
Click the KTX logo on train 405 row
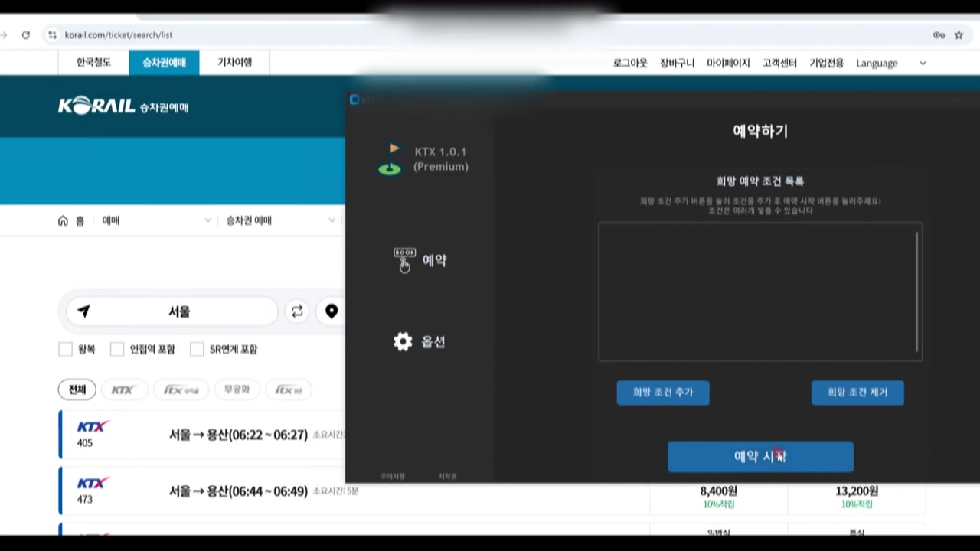pos(93,427)
